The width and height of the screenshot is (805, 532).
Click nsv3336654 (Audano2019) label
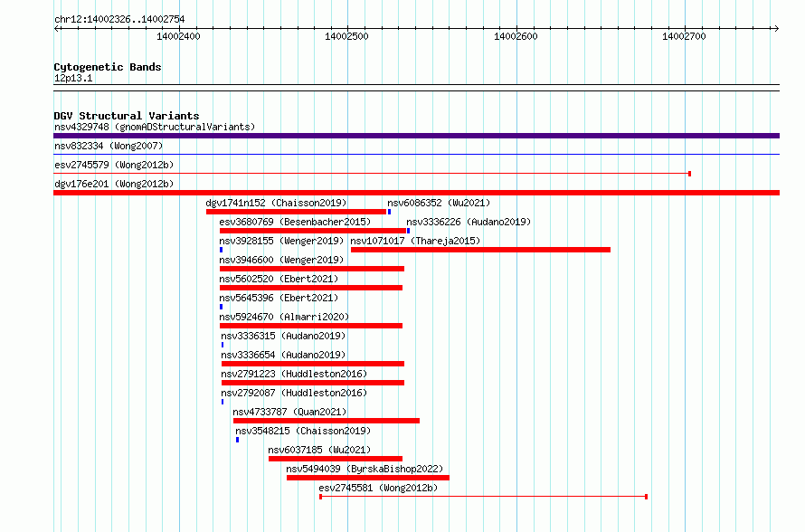283,355
